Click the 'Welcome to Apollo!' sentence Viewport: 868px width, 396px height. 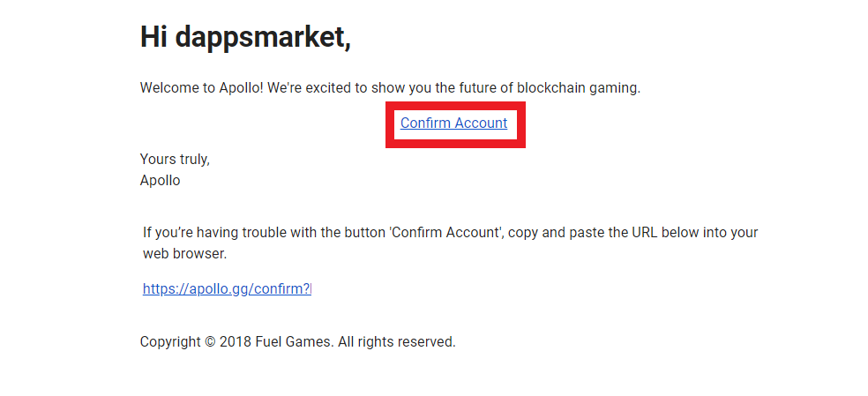point(201,87)
